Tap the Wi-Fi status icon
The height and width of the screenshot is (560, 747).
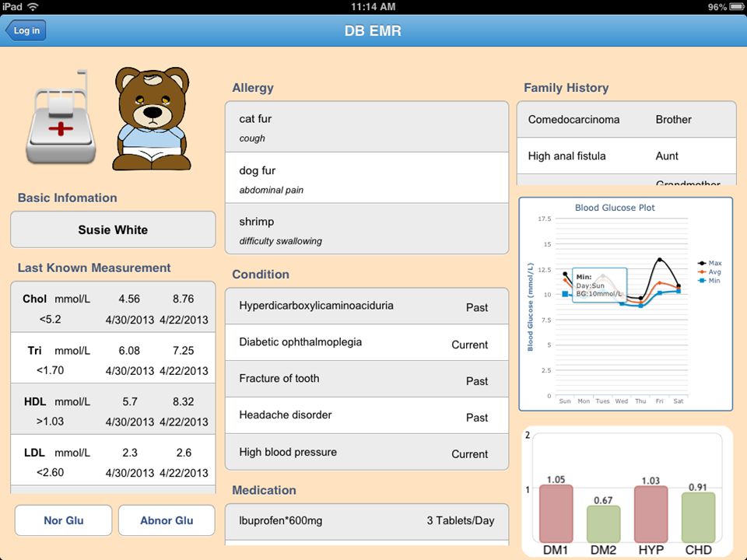[x=33, y=7]
